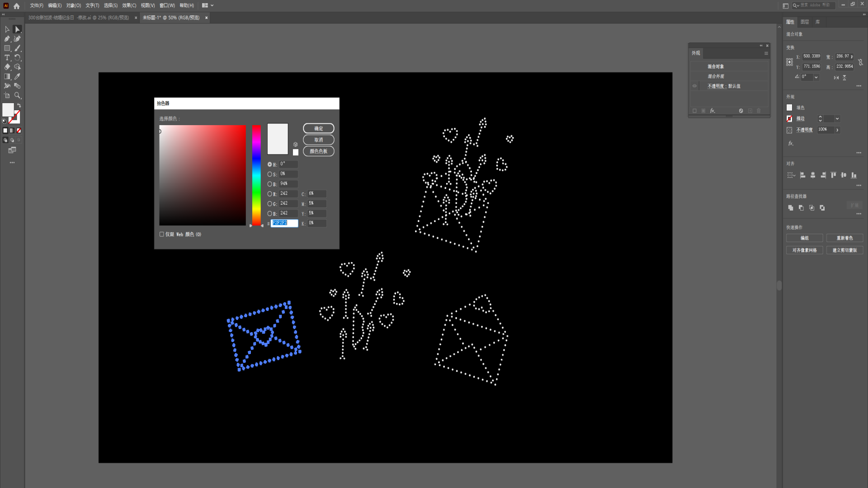868x488 pixels.
Task: Select the R radio button
Action: pyautogui.click(x=270, y=194)
